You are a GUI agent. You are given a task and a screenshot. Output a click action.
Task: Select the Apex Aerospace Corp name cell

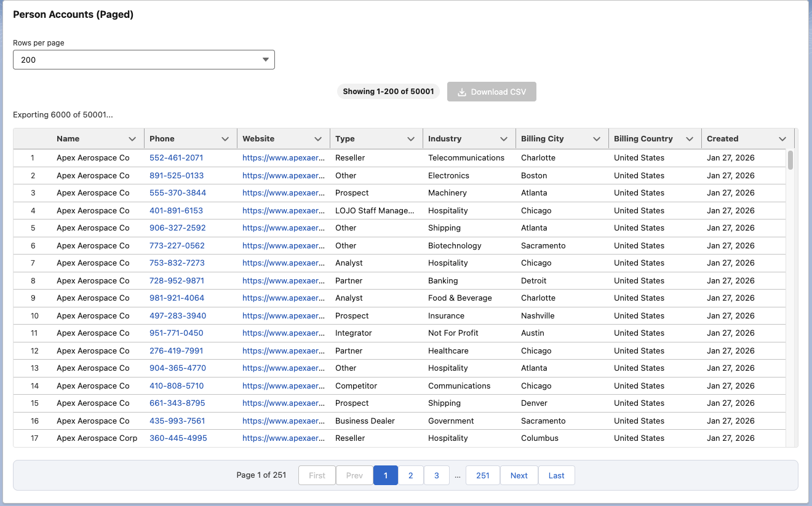click(97, 438)
